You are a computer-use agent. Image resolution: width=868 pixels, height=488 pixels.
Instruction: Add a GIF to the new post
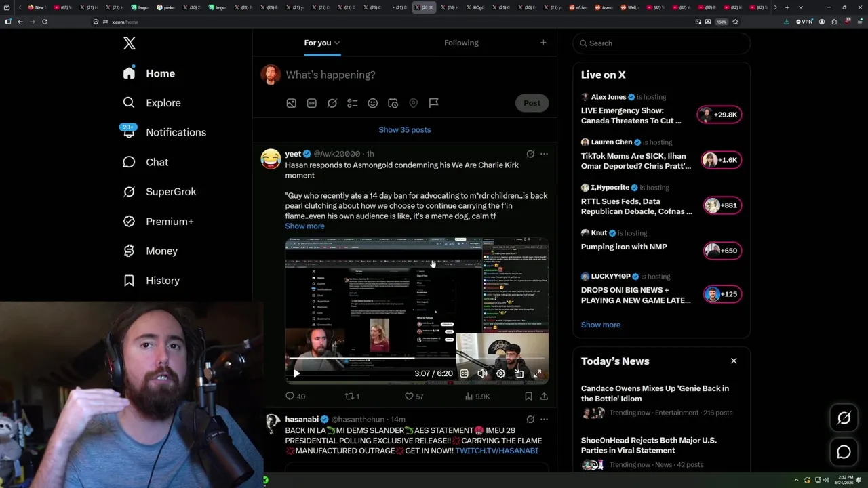[x=311, y=103]
